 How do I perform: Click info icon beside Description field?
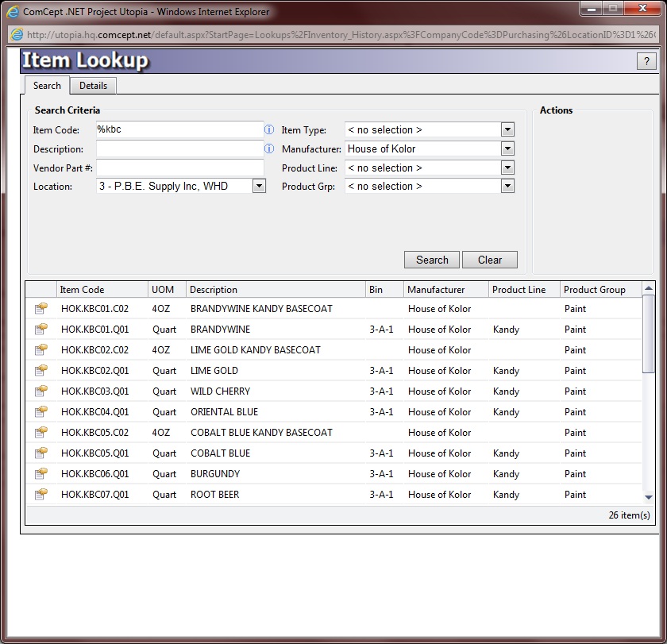pos(269,148)
